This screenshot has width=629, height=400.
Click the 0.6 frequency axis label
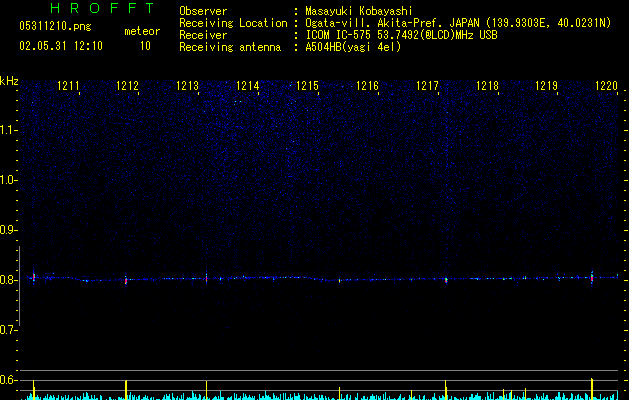[8, 380]
